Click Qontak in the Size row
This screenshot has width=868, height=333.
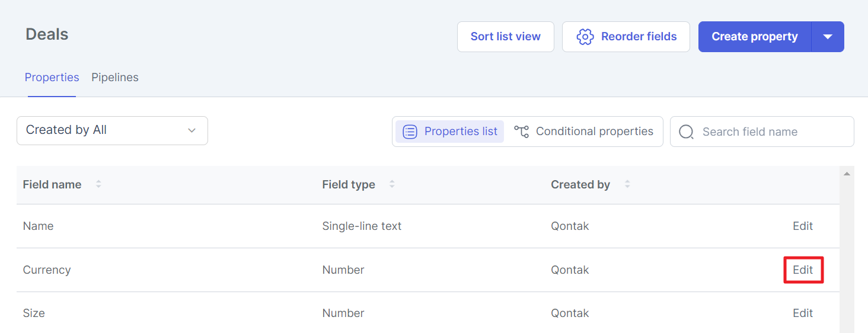click(x=570, y=313)
